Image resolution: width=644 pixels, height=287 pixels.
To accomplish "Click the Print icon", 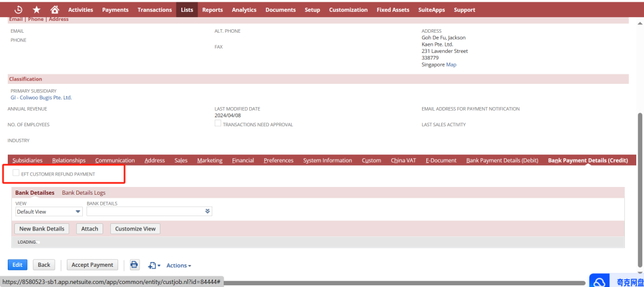I will [x=134, y=264].
